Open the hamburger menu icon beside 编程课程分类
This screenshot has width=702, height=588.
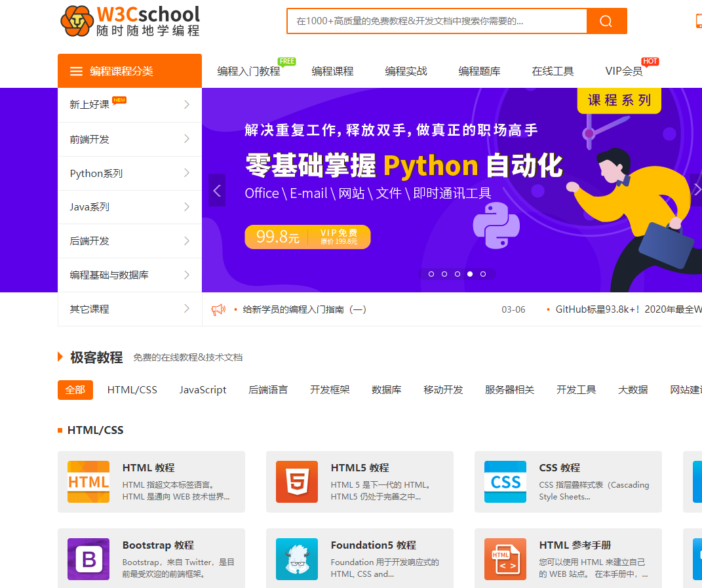point(76,71)
